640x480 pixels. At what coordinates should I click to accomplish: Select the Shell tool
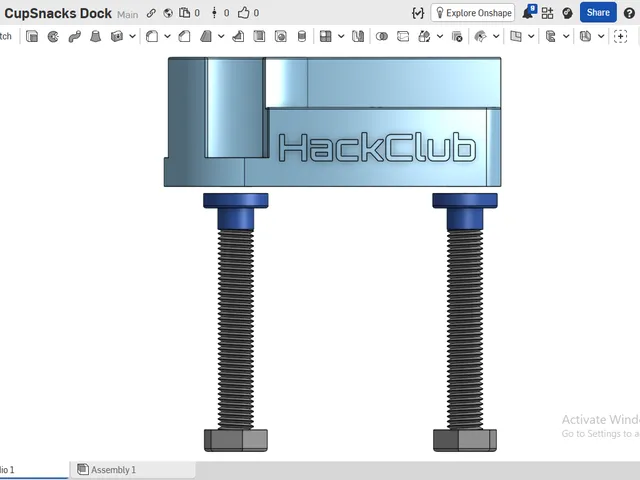pos(259,36)
